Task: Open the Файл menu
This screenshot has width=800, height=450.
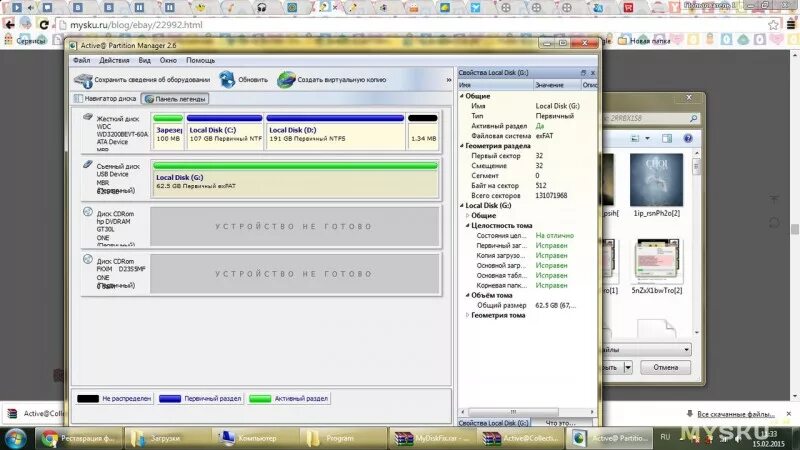Action: (x=82, y=60)
